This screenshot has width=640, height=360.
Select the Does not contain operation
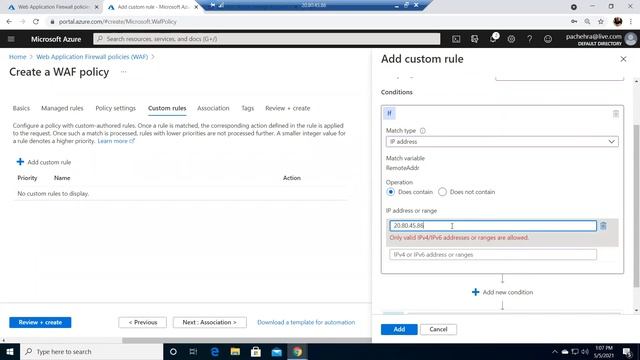point(442,192)
